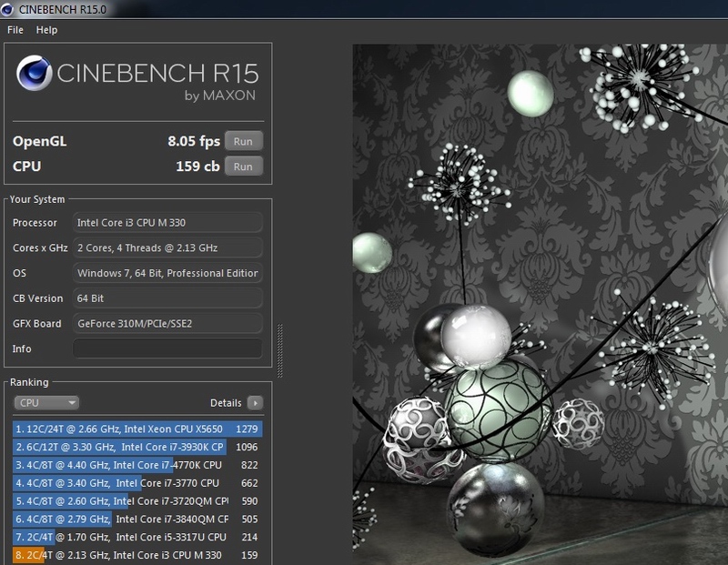Click the Ranking group label
Image resolution: width=728 pixels, height=565 pixels.
(29, 382)
